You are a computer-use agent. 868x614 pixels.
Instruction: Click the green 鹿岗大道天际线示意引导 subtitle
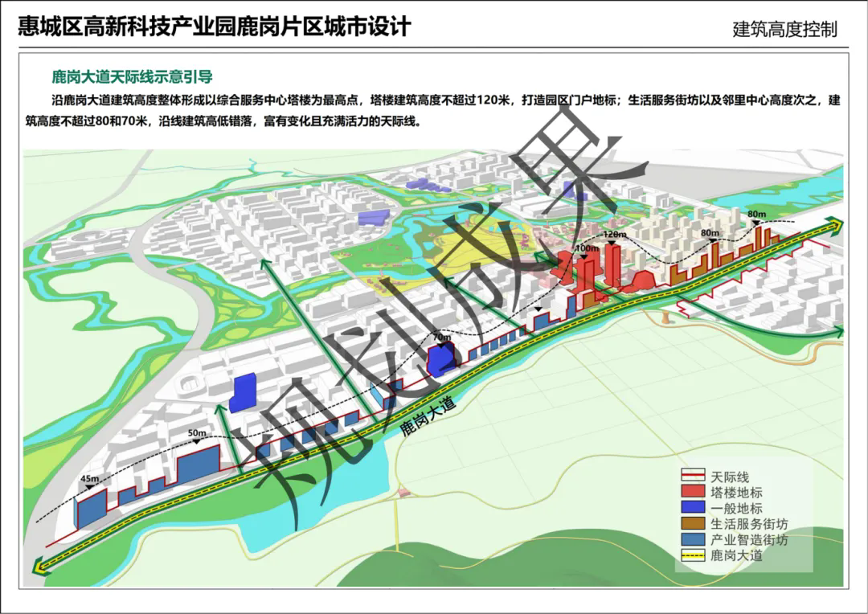coord(131,78)
